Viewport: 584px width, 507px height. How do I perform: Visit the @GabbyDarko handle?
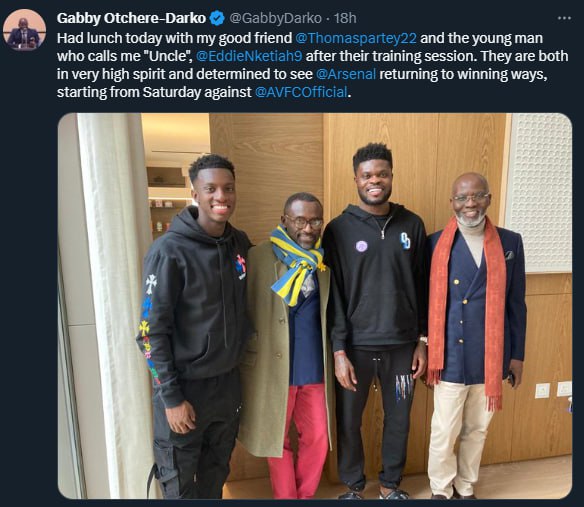click(x=275, y=18)
